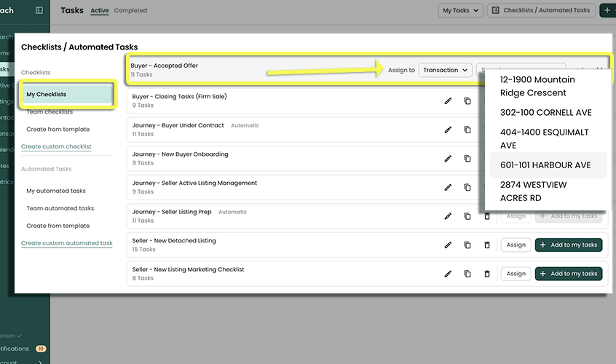
Task: Edit the Buyer - Closing Tasks checklist
Action: [x=448, y=100]
